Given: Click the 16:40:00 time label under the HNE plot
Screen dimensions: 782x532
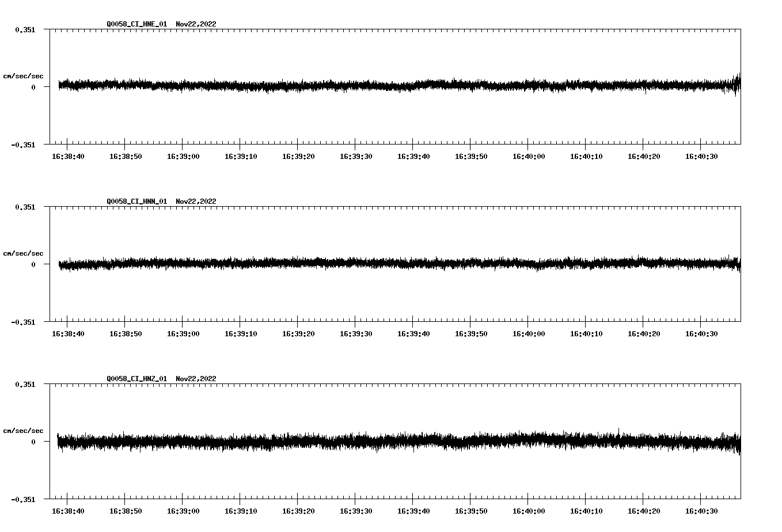Looking at the screenshot, I should pyautogui.click(x=529, y=157).
